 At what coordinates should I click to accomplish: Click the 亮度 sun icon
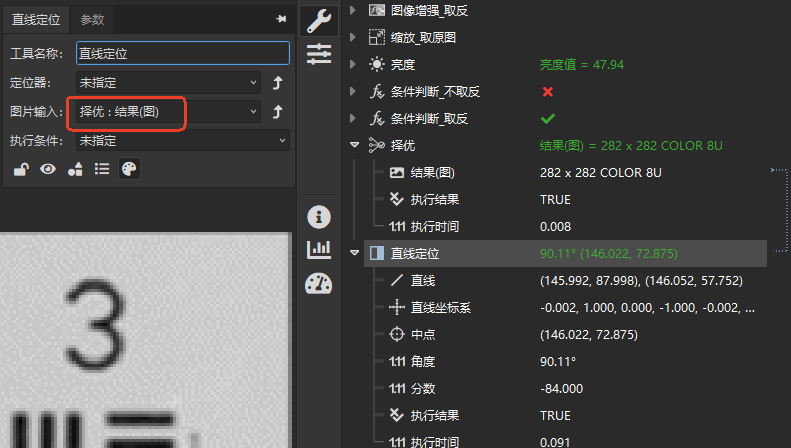377,64
